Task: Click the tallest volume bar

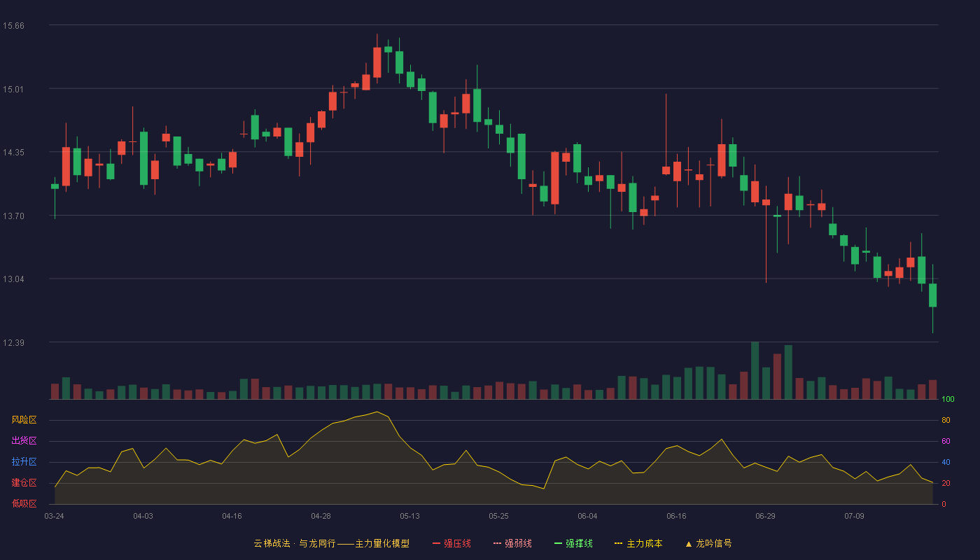Action: [755, 370]
